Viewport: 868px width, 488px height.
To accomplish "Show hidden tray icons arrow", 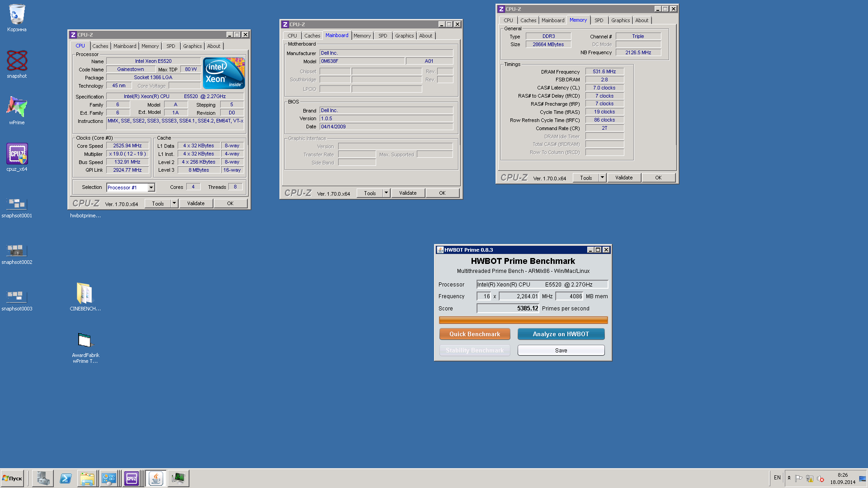I will 789,478.
